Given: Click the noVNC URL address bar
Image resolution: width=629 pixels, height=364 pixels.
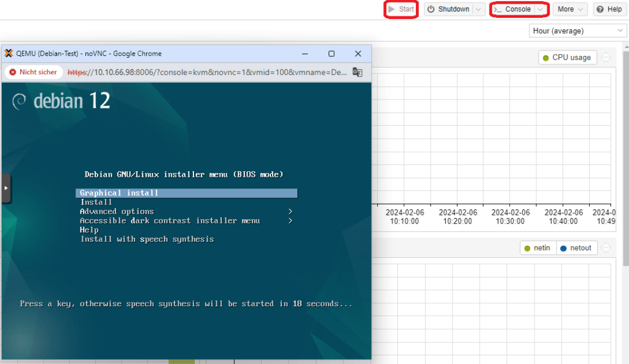Looking at the screenshot, I should (x=207, y=72).
